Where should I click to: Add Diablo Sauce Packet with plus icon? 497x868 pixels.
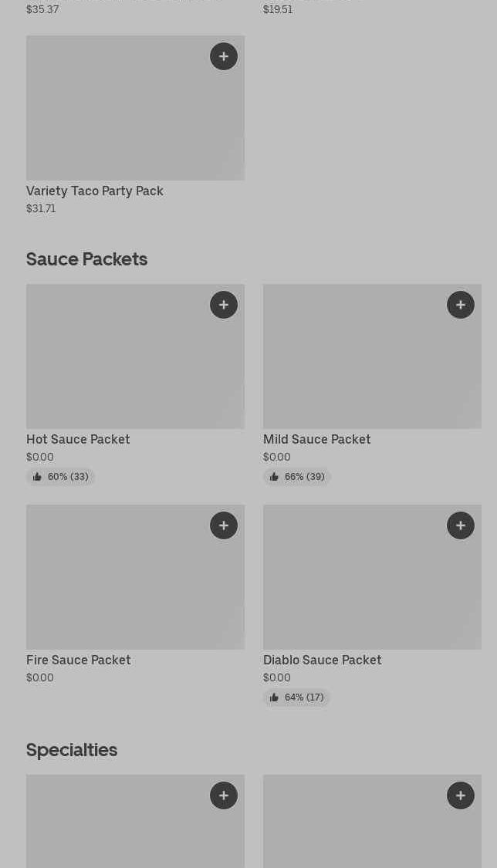[x=461, y=525]
